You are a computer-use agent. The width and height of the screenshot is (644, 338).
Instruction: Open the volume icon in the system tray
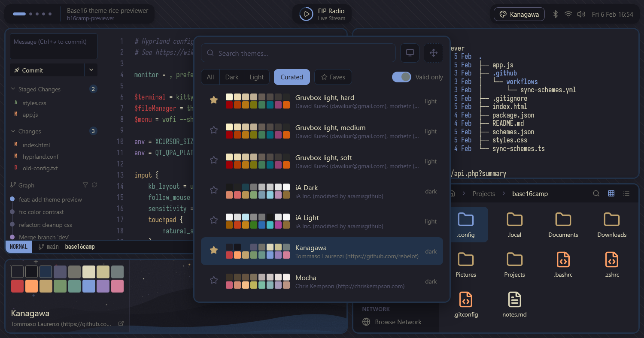[x=581, y=14]
